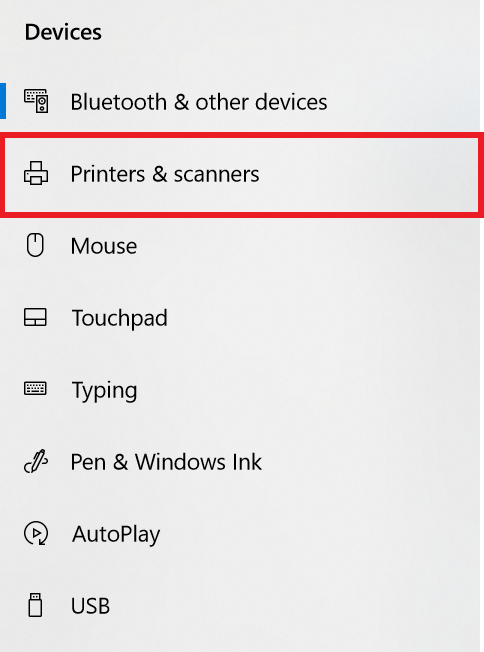Open the Typing settings entry
The image size is (484, 652).
click(x=240, y=389)
